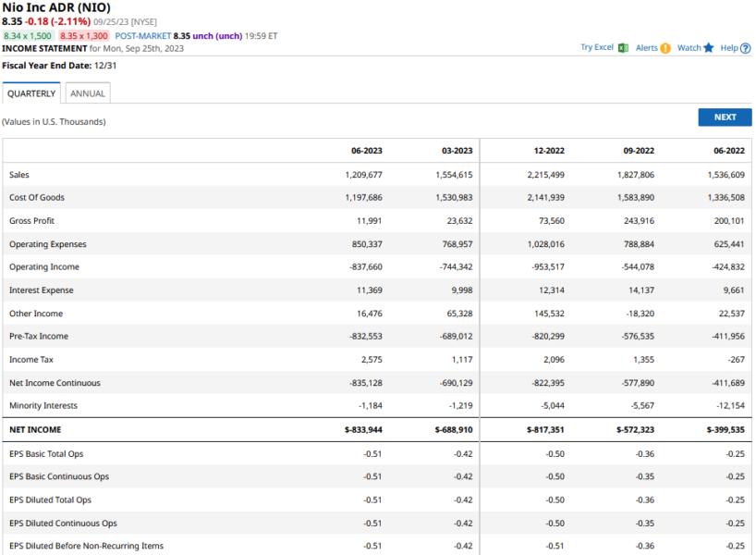This screenshot has height=555, width=756.
Task: Click the POST-MARKET label
Action: 143,36
